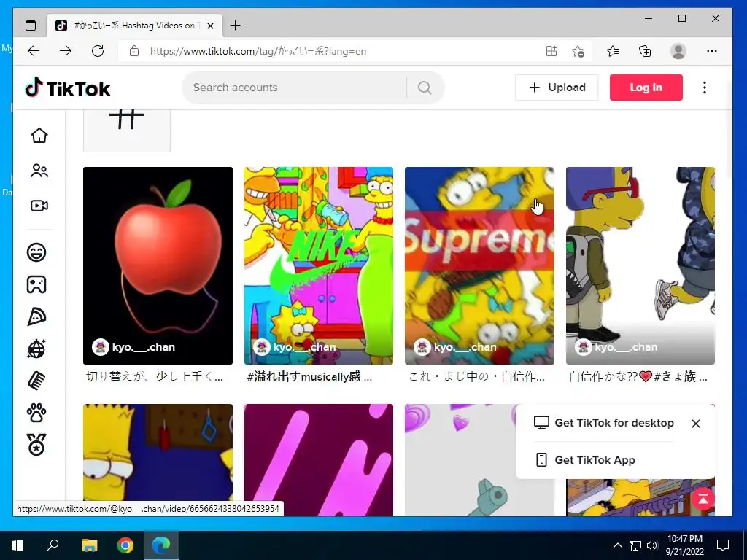Select the Animals paw print category icon

click(36, 413)
